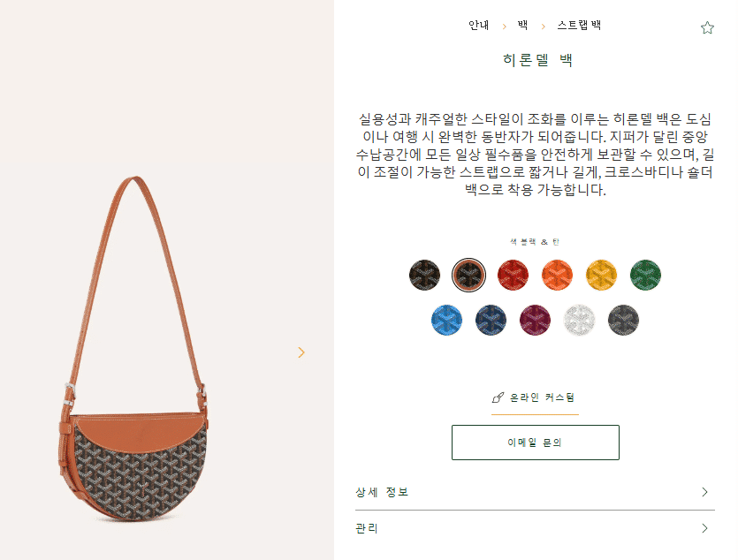The image size is (738, 560).
Task: Pick the yellow color swatch
Action: click(x=602, y=275)
